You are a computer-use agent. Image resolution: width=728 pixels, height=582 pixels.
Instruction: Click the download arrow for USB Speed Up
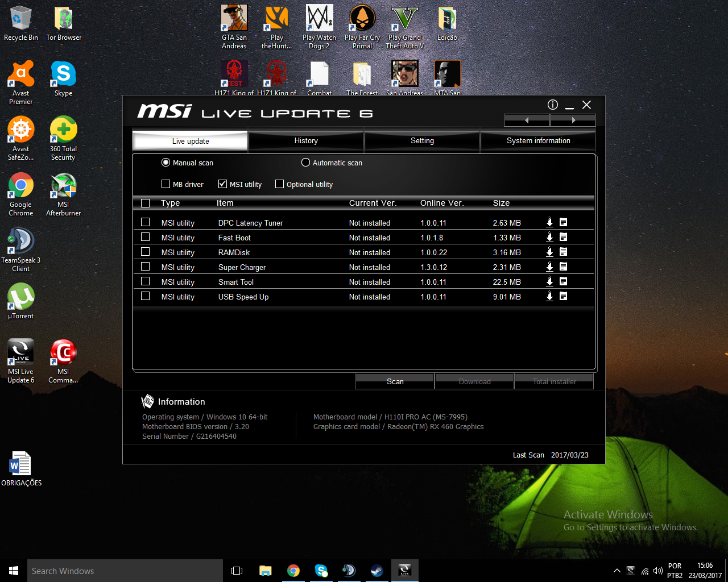coord(549,296)
